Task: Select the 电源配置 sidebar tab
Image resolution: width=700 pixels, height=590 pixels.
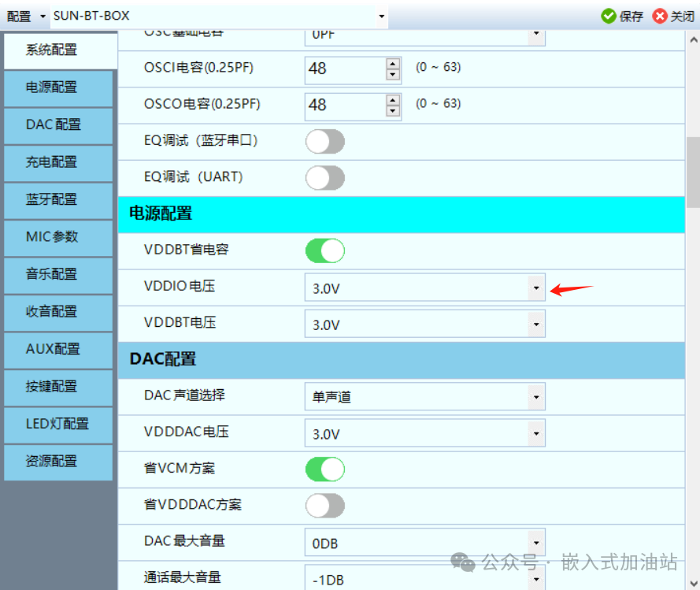Action: coord(58,87)
